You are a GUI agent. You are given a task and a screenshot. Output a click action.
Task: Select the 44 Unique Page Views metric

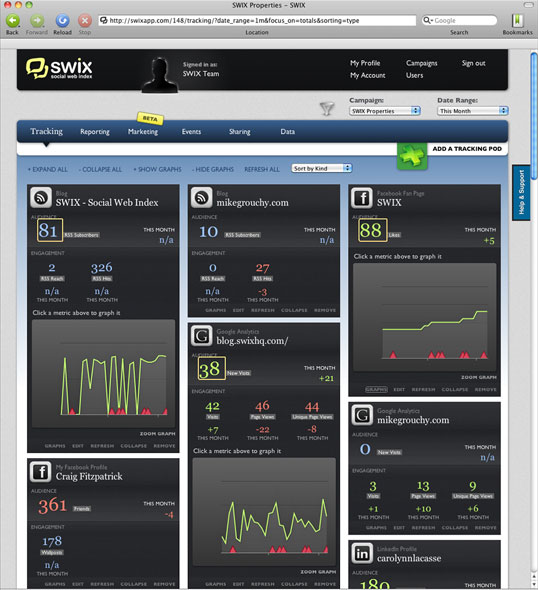coord(312,406)
